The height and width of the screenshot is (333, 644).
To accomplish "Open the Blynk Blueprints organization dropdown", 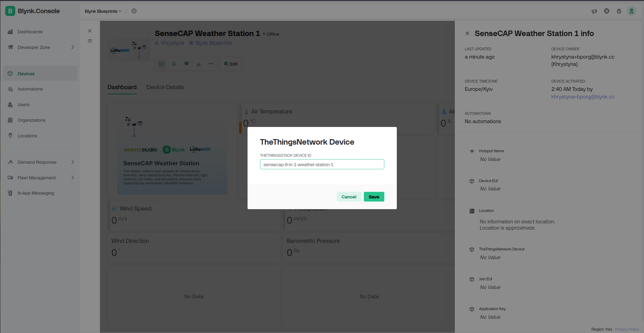I will tap(103, 11).
